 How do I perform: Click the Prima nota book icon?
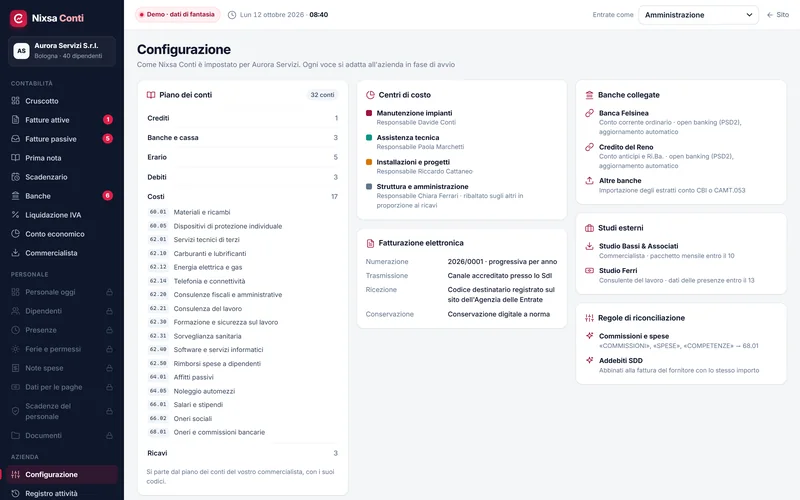coord(15,158)
